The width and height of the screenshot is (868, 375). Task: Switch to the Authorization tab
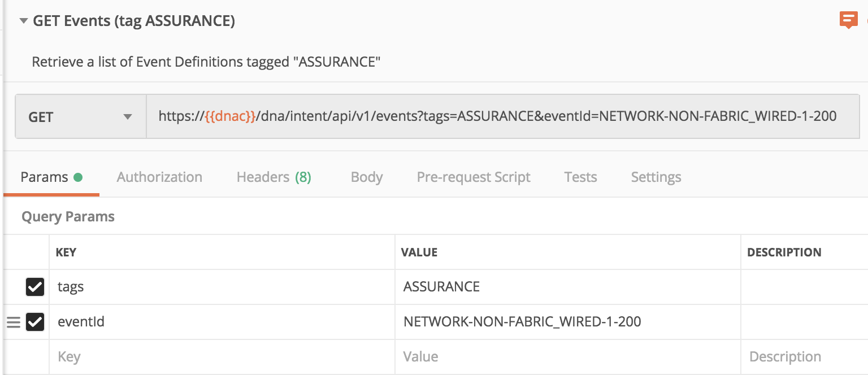[x=159, y=177]
